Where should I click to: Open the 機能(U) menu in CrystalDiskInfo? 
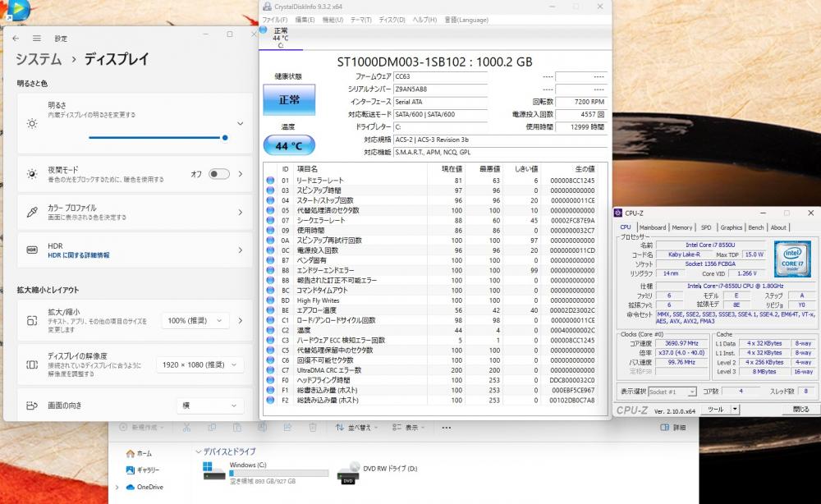333,20
